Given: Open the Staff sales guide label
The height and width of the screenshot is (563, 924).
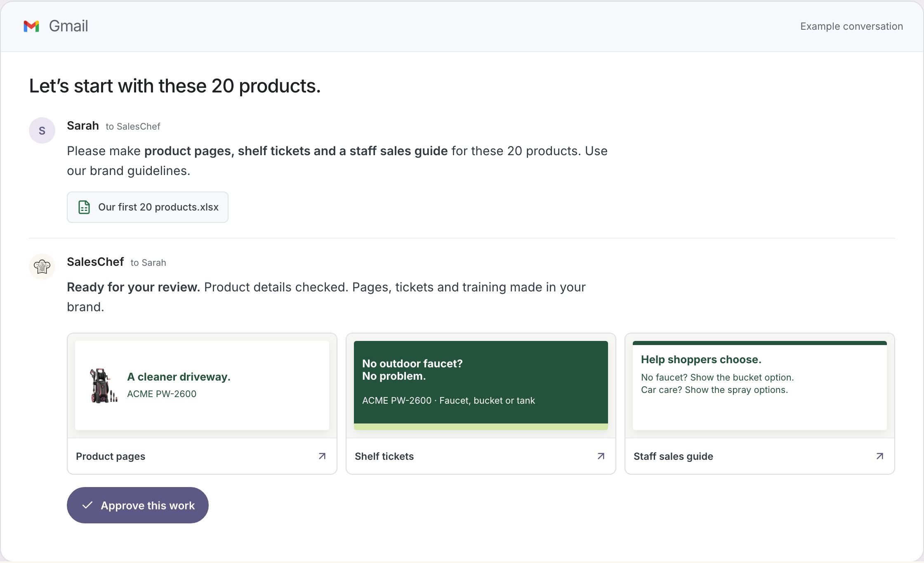Looking at the screenshot, I should click(x=673, y=456).
